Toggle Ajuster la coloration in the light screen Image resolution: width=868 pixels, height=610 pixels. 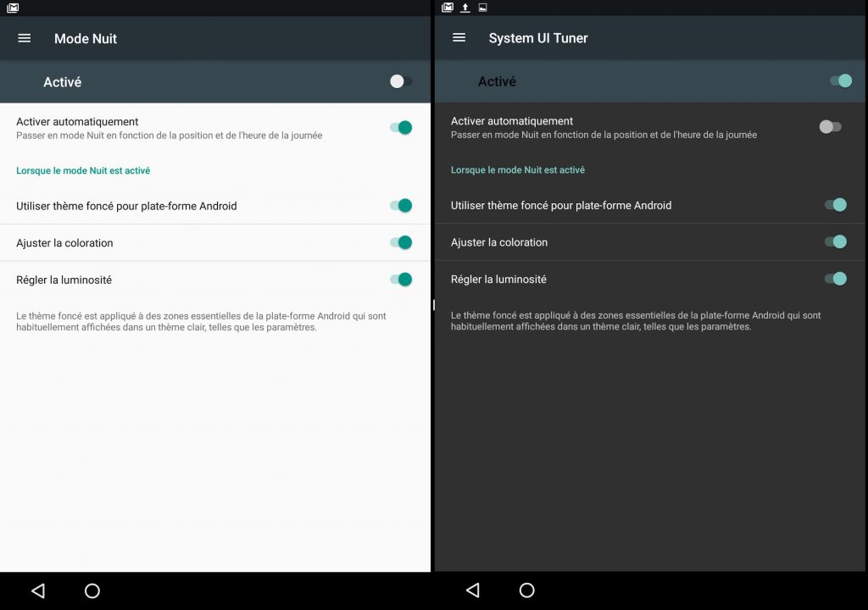pyautogui.click(x=401, y=242)
